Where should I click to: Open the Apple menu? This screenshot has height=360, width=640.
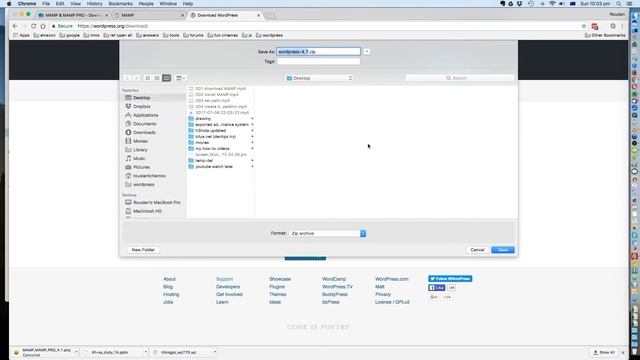coord(9,4)
